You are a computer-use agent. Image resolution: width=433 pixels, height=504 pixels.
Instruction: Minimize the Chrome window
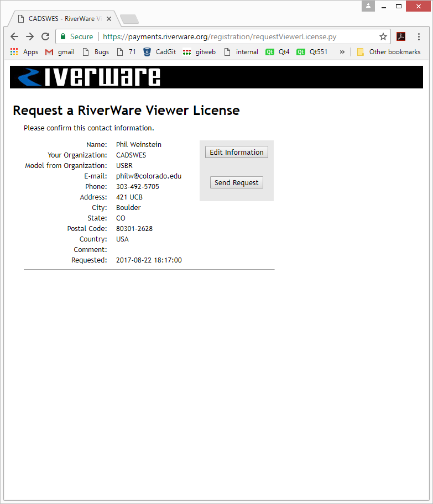(x=383, y=6)
